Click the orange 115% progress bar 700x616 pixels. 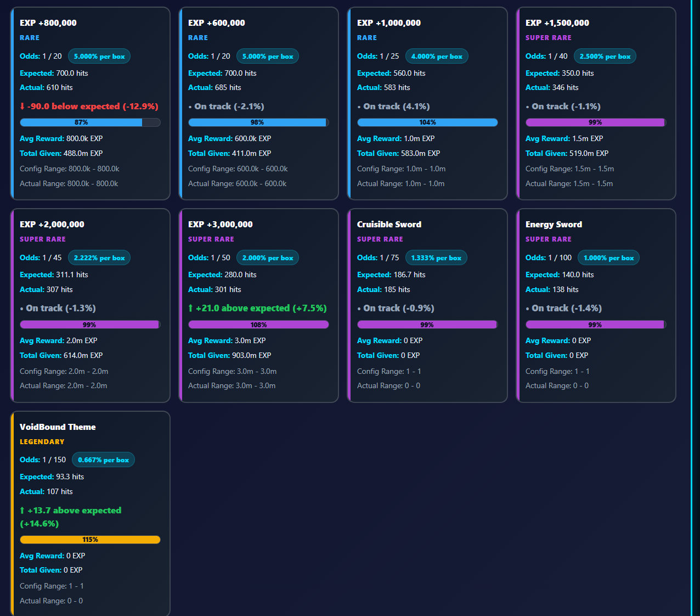click(90, 540)
